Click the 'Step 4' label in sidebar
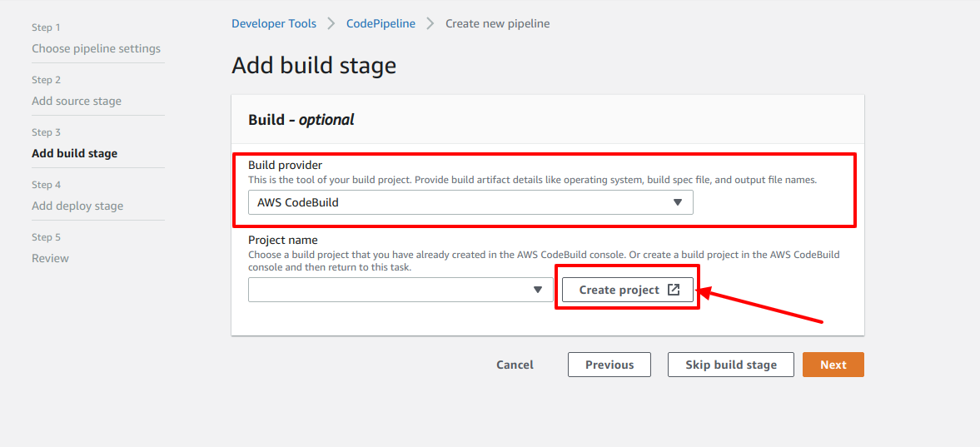Viewport: 980px width, 447px height. point(47,185)
